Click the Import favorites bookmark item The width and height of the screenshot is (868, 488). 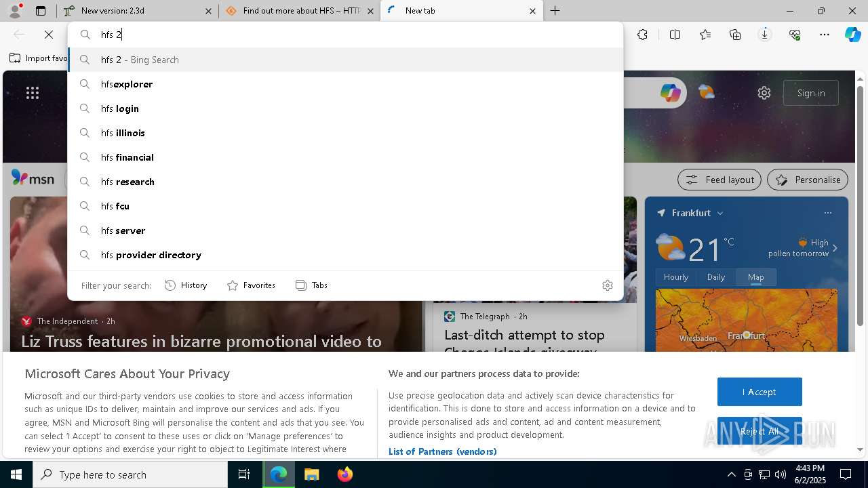[39, 58]
